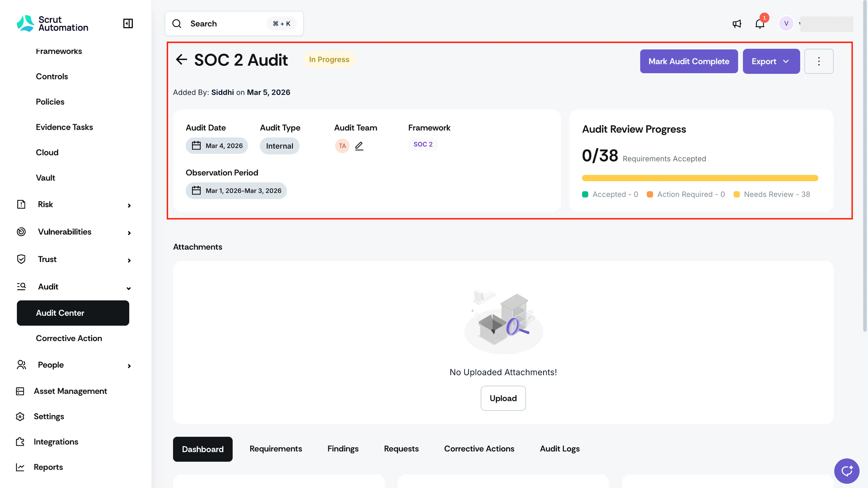The image size is (868, 488).
Task: Open notifications bell icon
Action: (760, 24)
